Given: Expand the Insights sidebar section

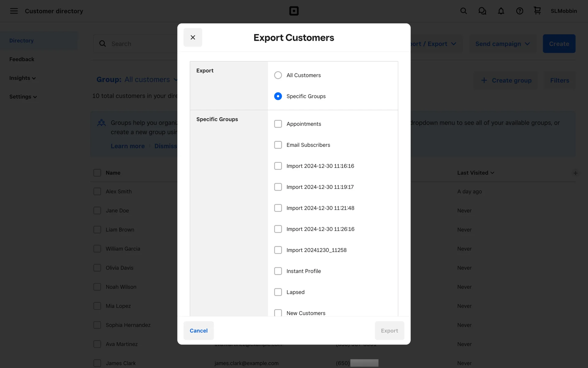Looking at the screenshot, I should click(22, 78).
